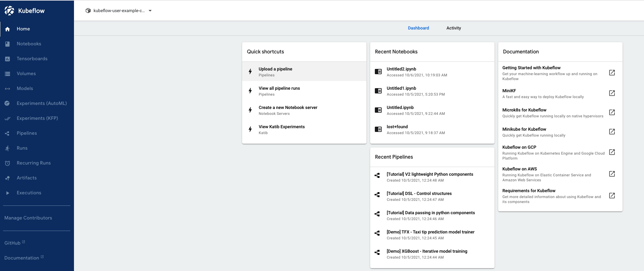
Task: Open external link icon for Microk8s for Kubeflow
Action: (612, 112)
